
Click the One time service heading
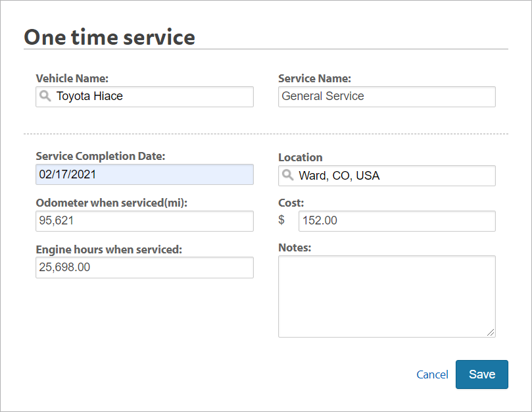pyautogui.click(x=109, y=37)
